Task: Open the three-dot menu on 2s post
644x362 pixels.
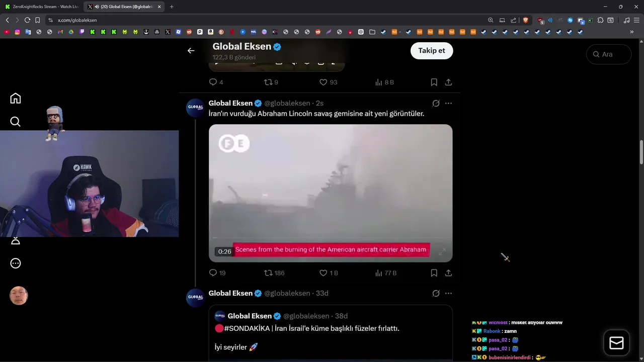Action: [448, 103]
